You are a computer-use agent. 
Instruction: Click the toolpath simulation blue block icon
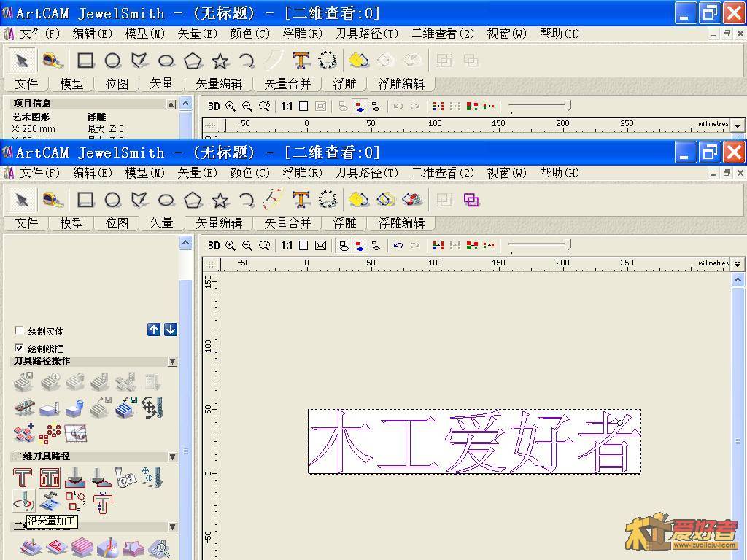point(126,408)
